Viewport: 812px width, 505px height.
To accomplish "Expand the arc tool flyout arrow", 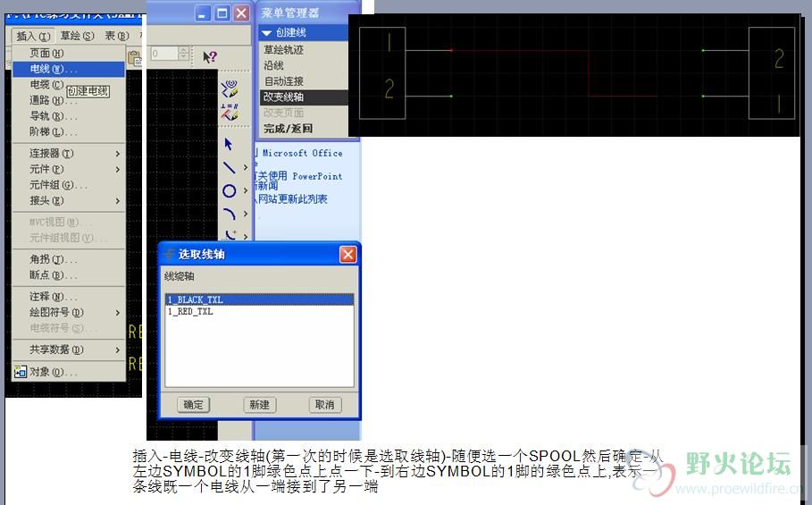I will (246, 214).
